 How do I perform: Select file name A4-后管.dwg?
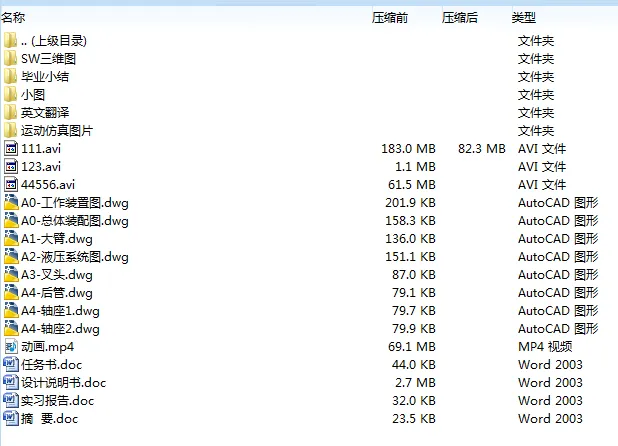[57, 293]
